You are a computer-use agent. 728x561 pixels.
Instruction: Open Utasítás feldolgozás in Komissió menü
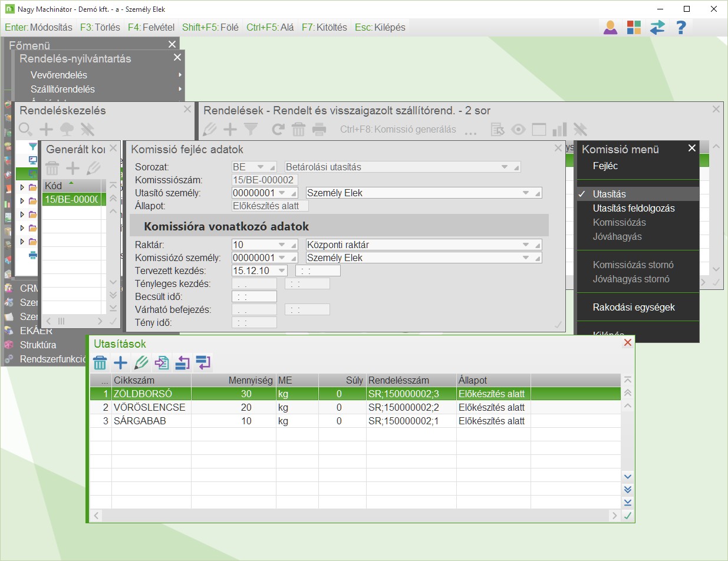634,208
